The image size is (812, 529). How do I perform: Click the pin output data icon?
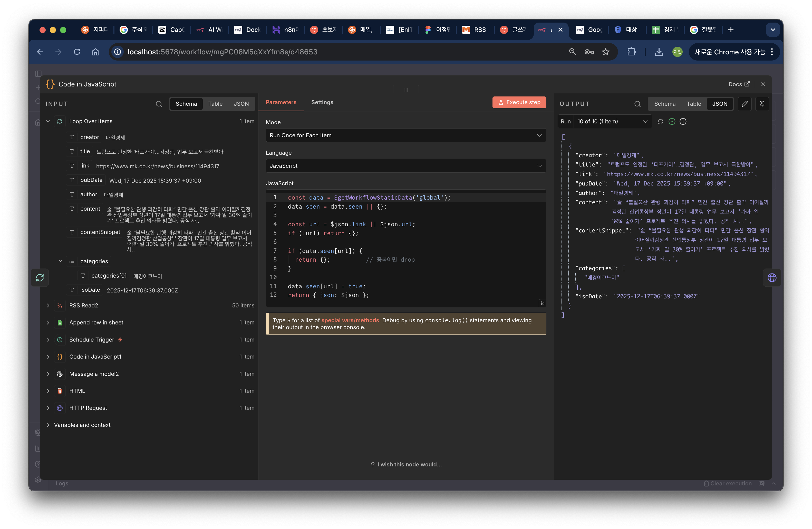762,104
